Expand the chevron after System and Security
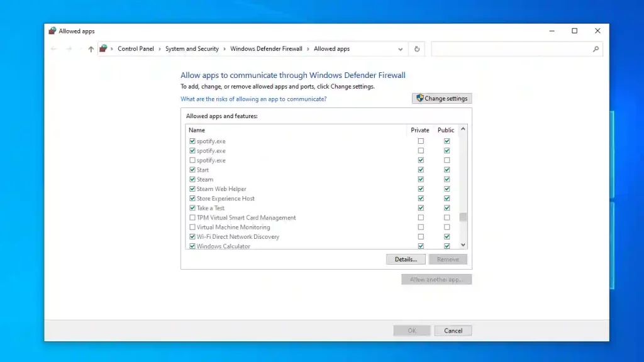Image resolution: width=644 pixels, height=362 pixels. (x=225, y=49)
